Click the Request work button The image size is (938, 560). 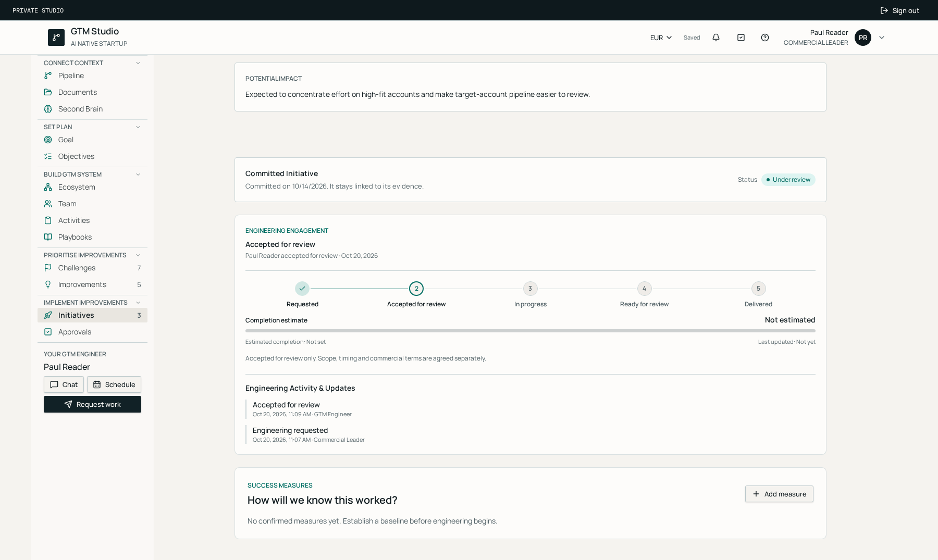[92, 404]
